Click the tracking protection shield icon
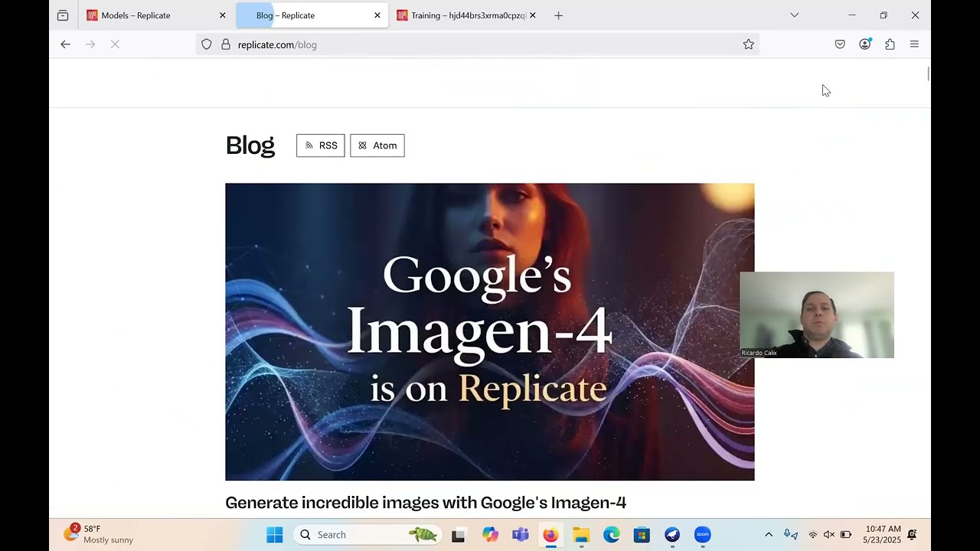This screenshot has width=980, height=551. (x=207, y=44)
